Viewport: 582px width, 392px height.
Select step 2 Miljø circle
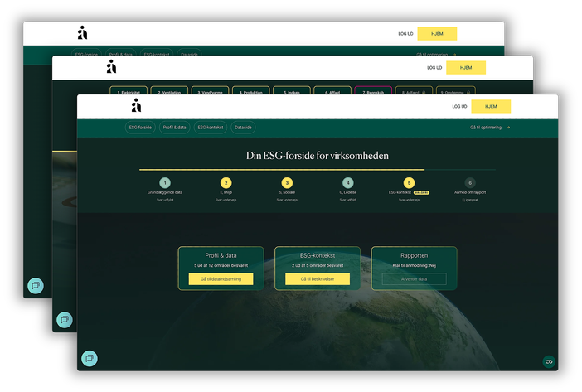(226, 183)
